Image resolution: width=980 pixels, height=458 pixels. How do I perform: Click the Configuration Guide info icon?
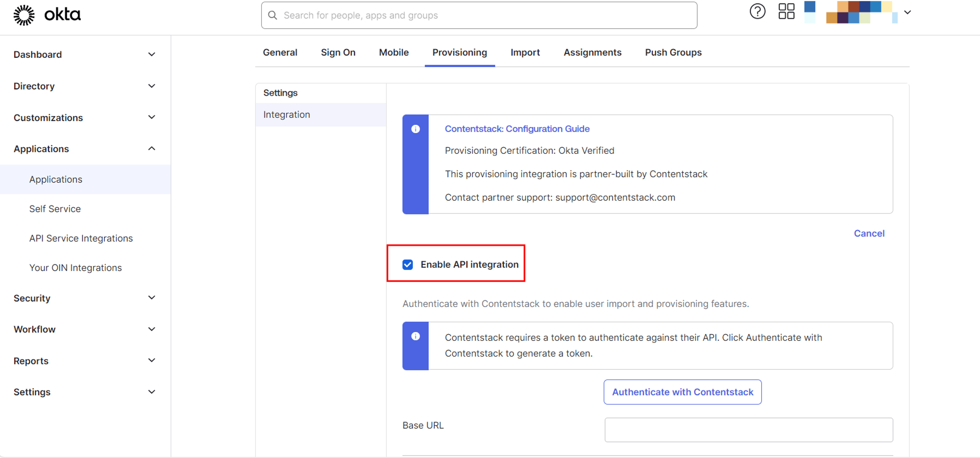pos(415,129)
